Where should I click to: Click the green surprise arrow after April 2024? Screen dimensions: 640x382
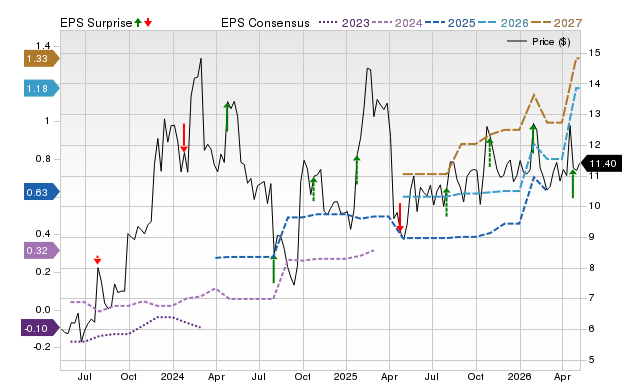click(227, 117)
